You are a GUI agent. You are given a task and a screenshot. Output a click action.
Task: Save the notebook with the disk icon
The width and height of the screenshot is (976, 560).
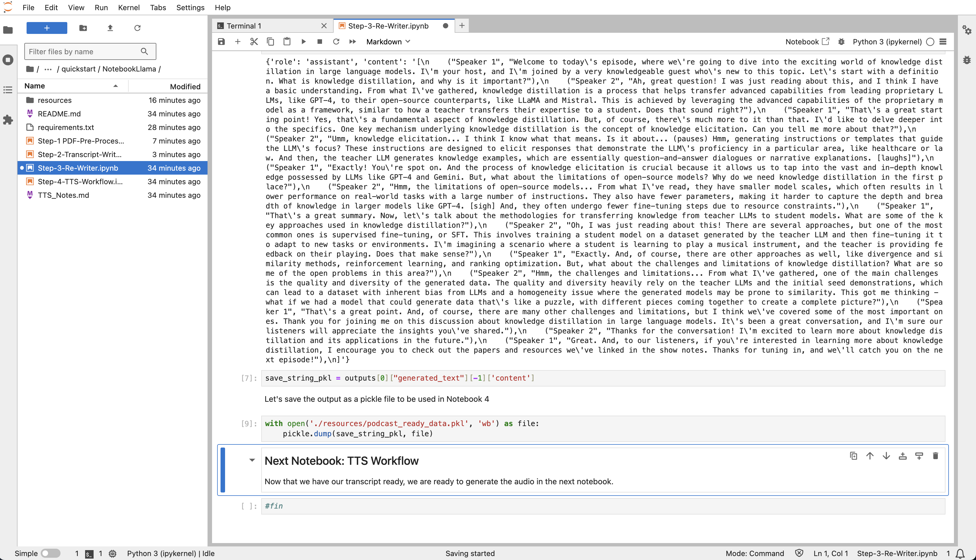(221, 42)
